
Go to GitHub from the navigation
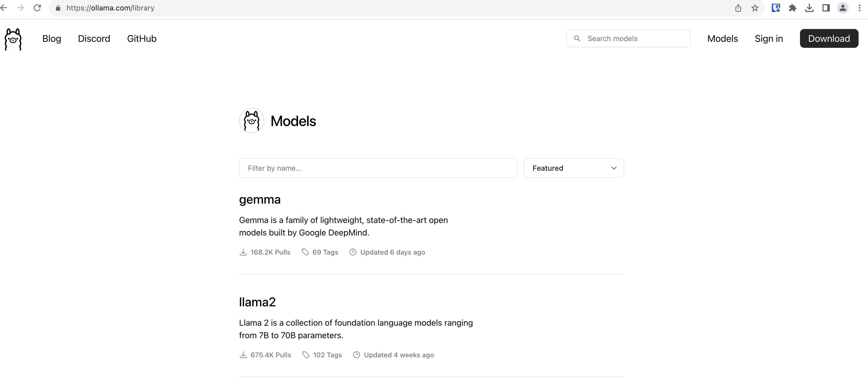[x=142, y=39]
